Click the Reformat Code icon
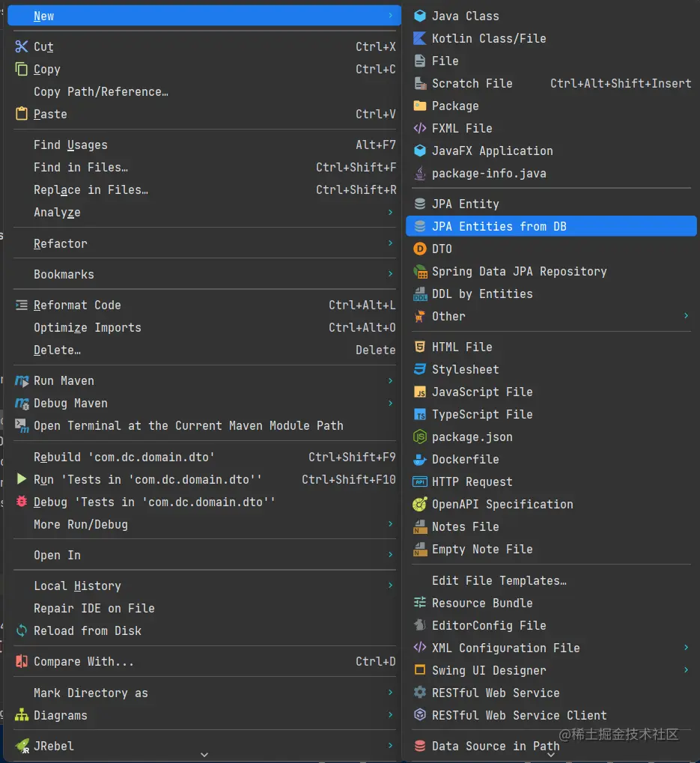 coord(22,305)
